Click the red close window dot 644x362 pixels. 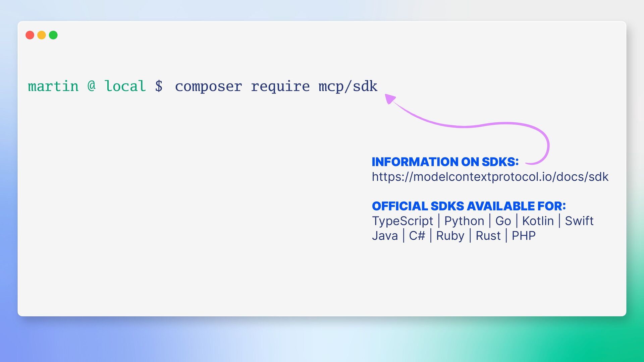(30, 35)
